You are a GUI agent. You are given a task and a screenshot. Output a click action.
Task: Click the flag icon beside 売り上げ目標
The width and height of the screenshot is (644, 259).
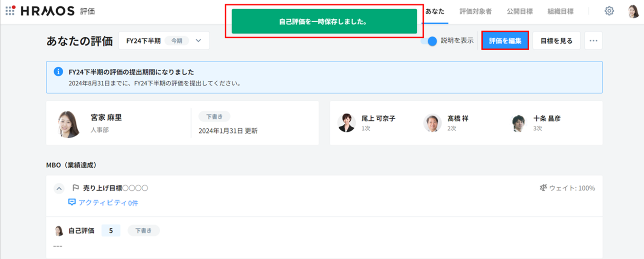point(76,188)
